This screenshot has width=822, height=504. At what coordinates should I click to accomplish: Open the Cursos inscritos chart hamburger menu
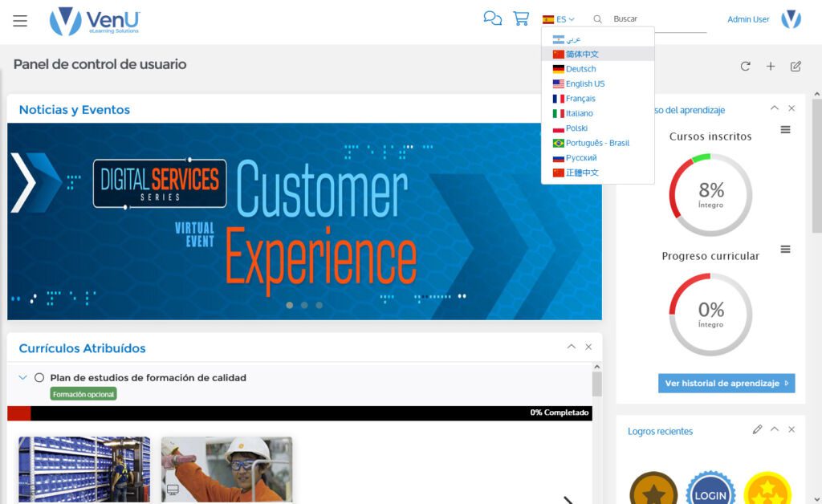tap(785, 129)
